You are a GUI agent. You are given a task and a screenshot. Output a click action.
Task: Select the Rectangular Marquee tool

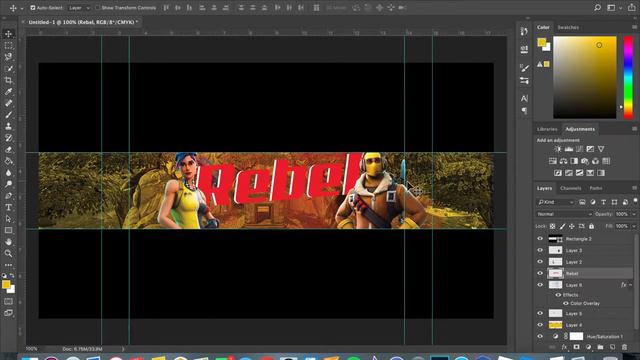tap(8, 46)
